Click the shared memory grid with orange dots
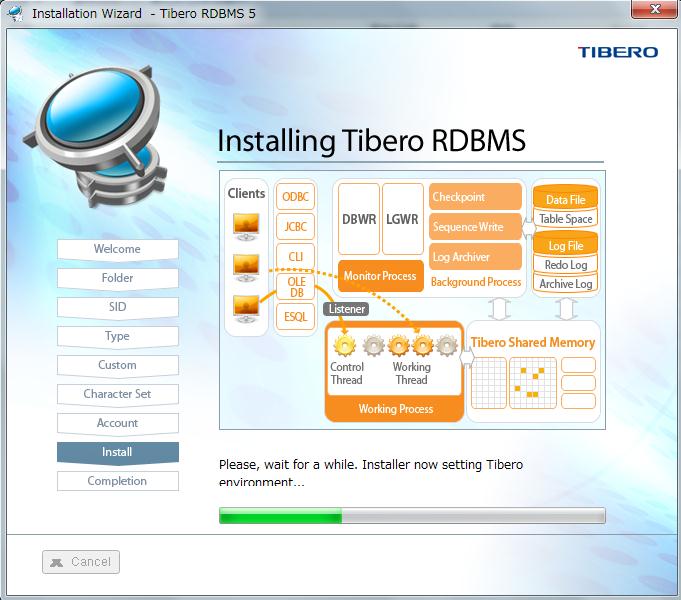Viewport: 681px width, 600px height. pyautogui.click(x=532, y=383)
